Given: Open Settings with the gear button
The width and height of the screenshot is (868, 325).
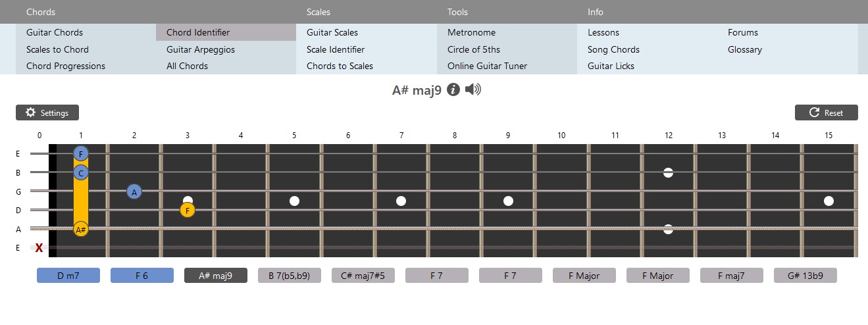Looking at the screenshot, I should pos(47,113).
